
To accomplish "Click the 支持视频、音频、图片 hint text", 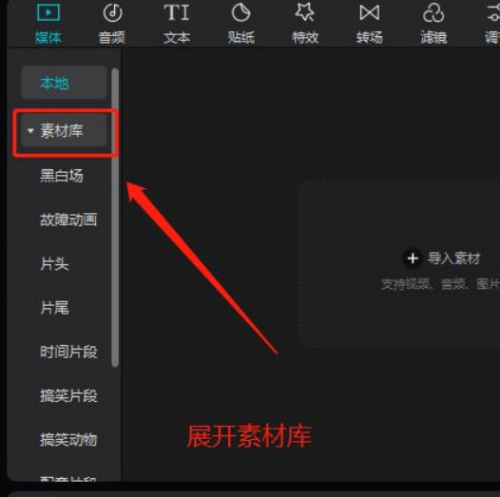I will [x=441, y=284].
